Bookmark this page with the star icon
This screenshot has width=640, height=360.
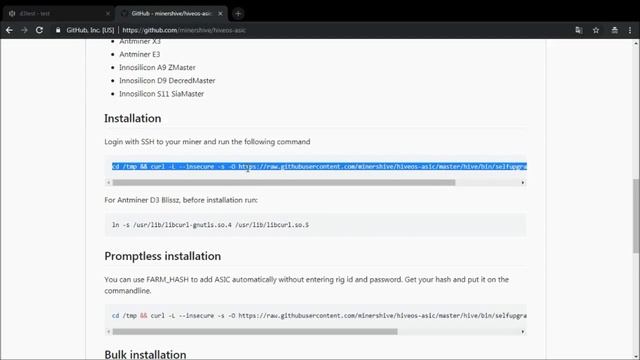tap(596, 30)
